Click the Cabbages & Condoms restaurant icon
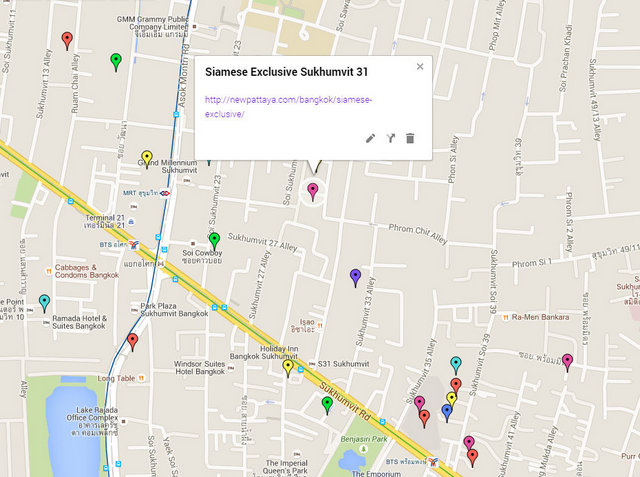The image size is (640, 477). (x=49, y=271)
